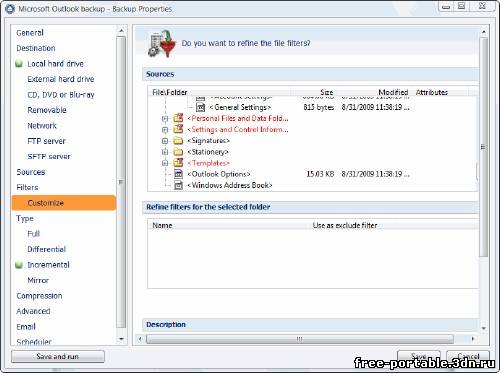Select Local hard drive destination

(x=55, y=64)
